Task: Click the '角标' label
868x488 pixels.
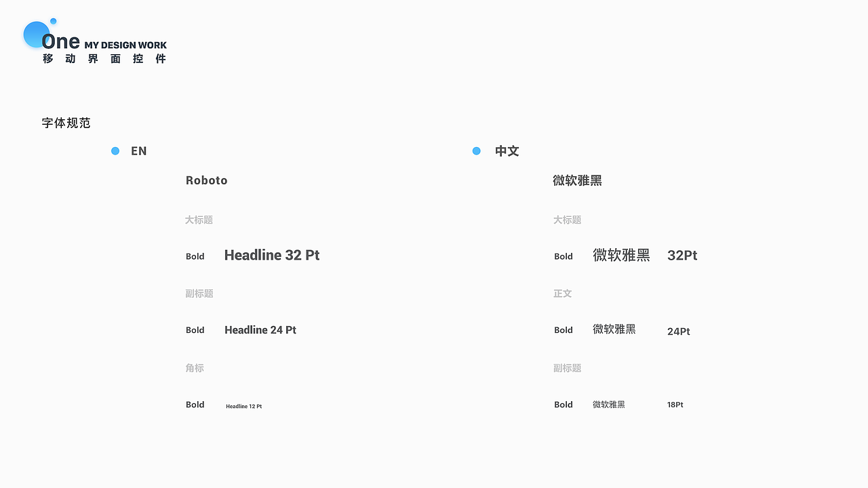Action: (195, 368)
